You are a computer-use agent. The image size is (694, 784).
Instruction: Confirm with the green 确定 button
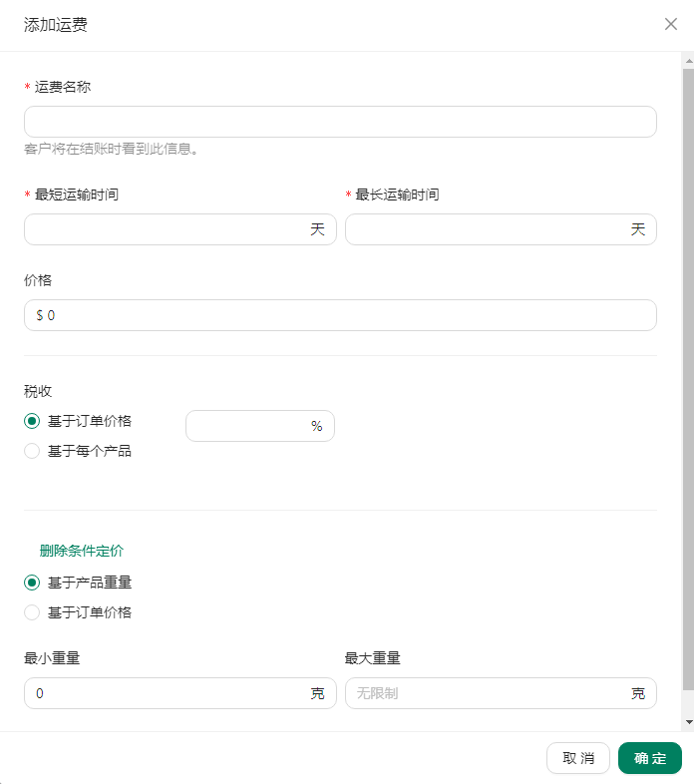click(x=650, y=758)
